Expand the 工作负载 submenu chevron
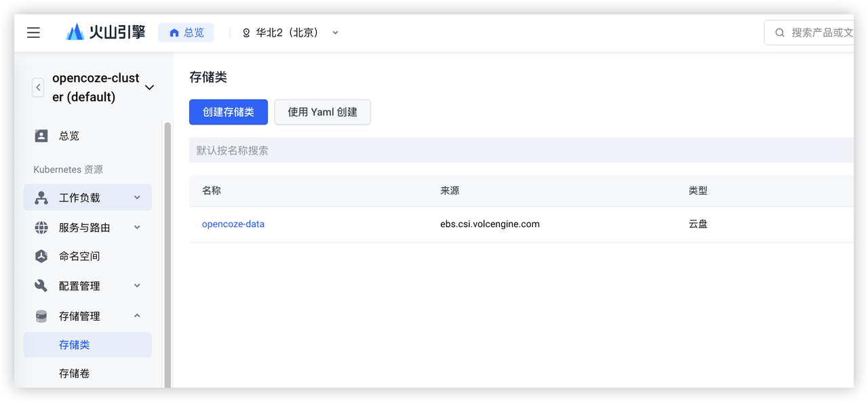The height and width of the screenshot is (402, 868). click(137, 198)
